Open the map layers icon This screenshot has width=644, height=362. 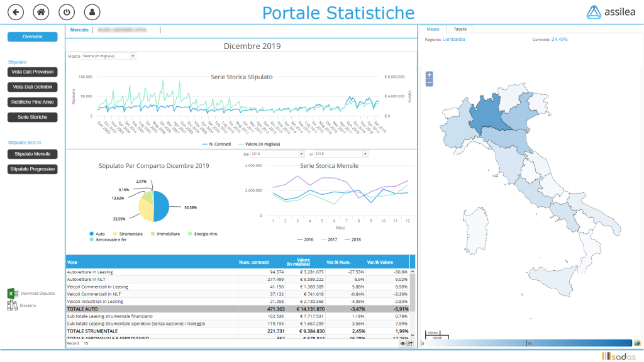[637, 343]
